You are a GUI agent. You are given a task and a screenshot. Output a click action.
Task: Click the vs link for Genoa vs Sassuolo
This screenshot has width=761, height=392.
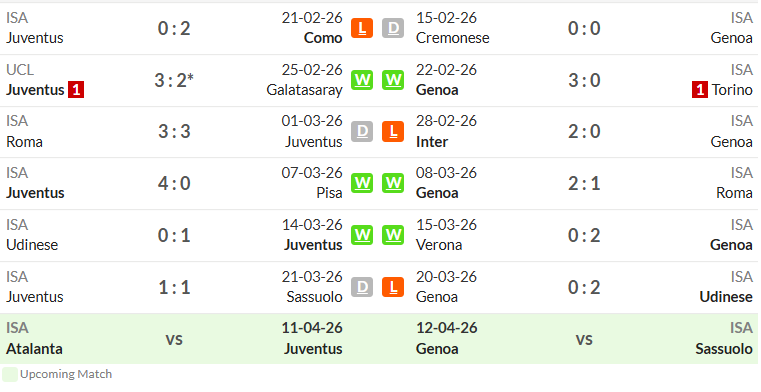pyautogui.click(x=584, y=339)
